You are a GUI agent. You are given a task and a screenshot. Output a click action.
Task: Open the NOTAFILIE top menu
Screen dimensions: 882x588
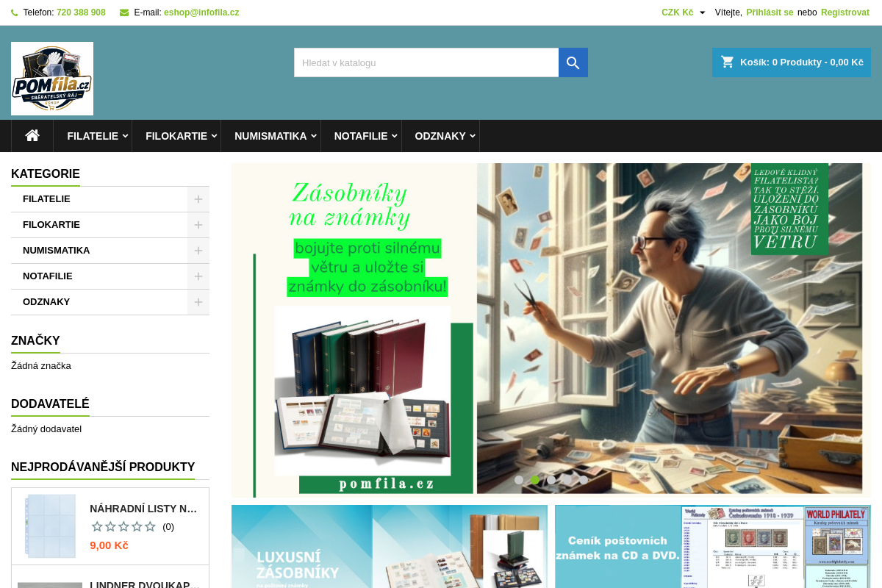coord(361,136)
